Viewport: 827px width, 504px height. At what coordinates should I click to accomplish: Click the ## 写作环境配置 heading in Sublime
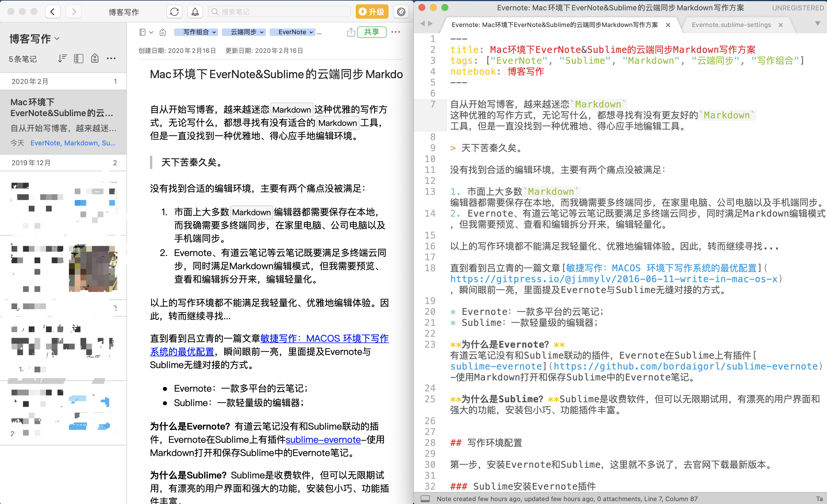pyautogui.click(x=486, y=443)
